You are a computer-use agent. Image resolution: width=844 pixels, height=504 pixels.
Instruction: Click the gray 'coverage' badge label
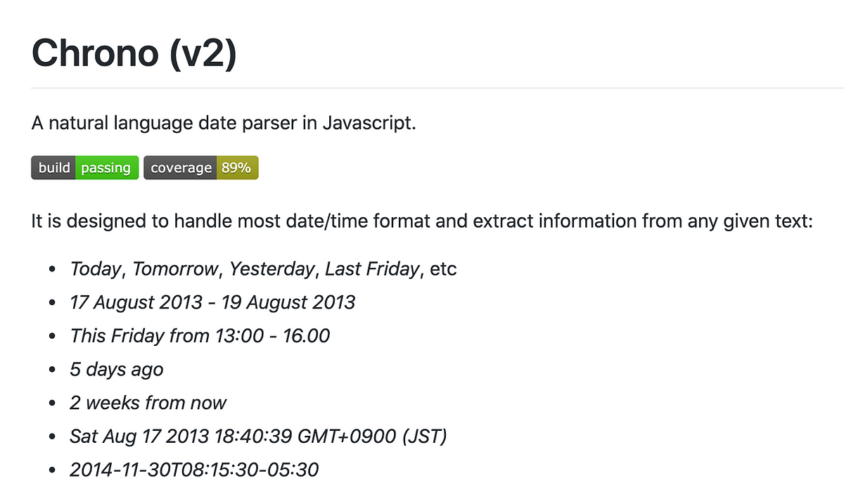(180, 168)
